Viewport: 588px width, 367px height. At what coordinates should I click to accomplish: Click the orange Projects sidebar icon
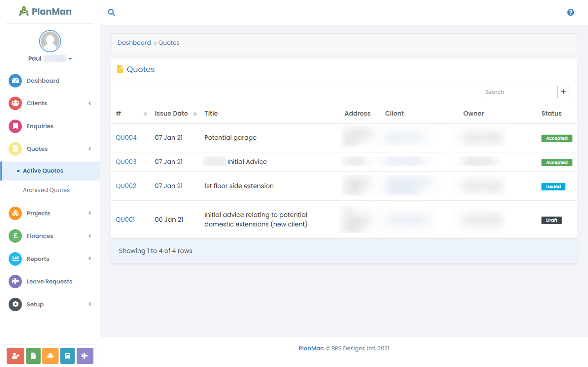tap(15, 213)
